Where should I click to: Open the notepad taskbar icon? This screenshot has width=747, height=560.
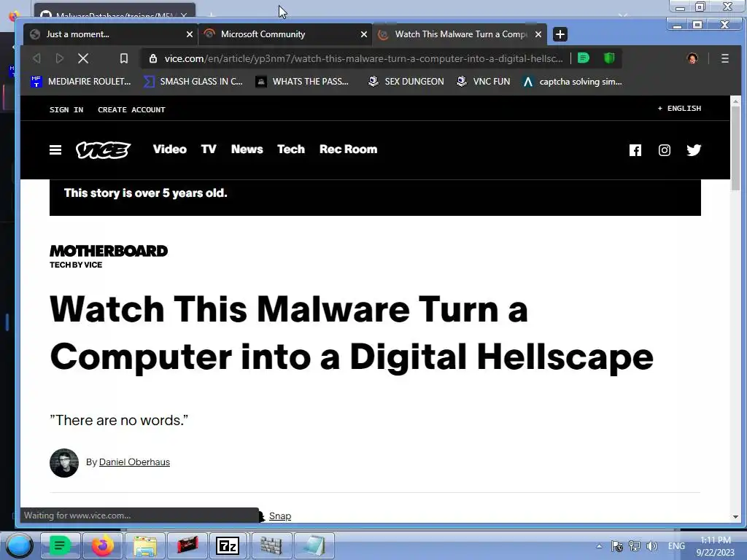click(x=314, y=545)
